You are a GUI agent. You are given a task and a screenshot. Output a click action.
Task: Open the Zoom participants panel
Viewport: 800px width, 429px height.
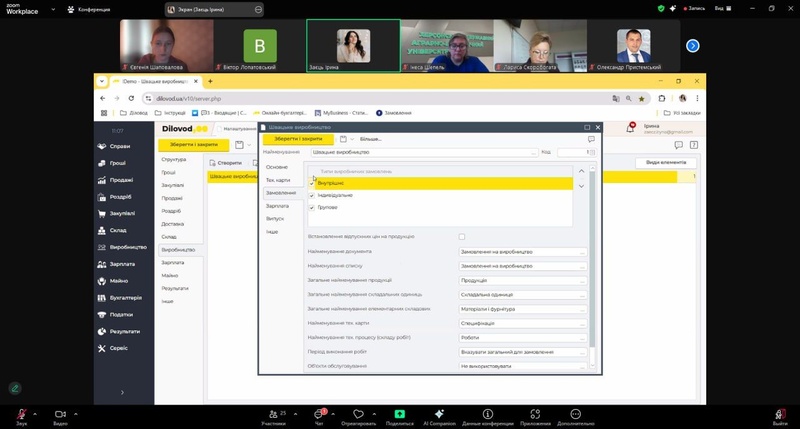(x=273, y=414)
